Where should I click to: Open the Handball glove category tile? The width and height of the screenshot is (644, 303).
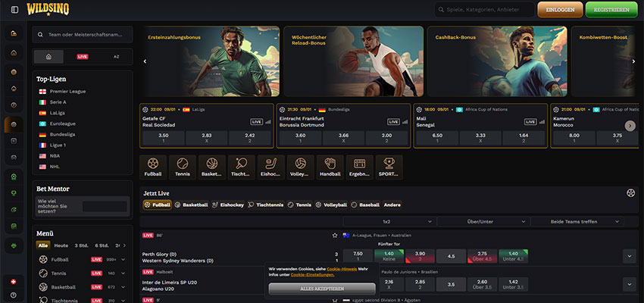tap(330, 167)
